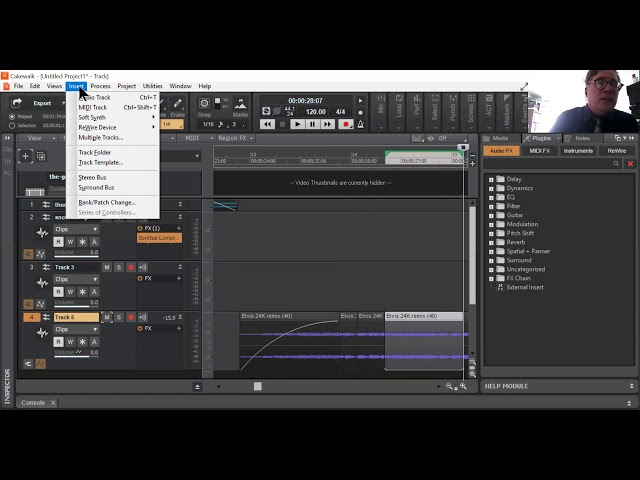Click the loop toggle icon in transport
The height and width of the screenshot is (480, 640).
[x=266, y=111]
